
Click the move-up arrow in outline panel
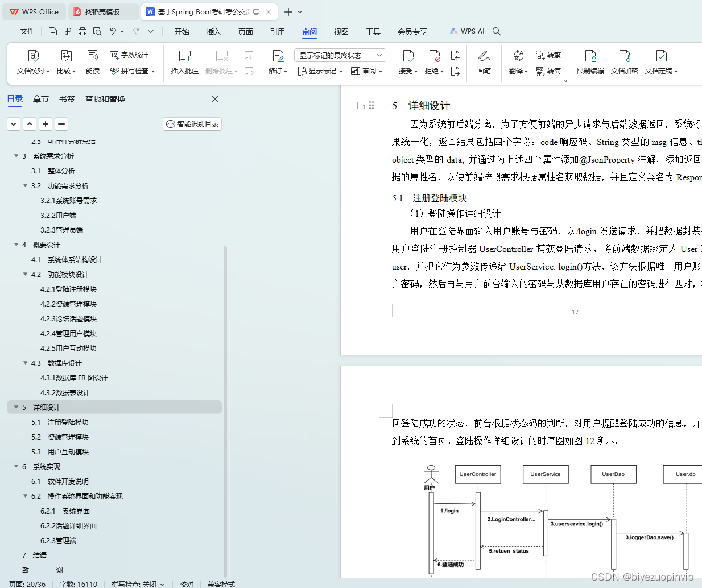tap(30, 123)
